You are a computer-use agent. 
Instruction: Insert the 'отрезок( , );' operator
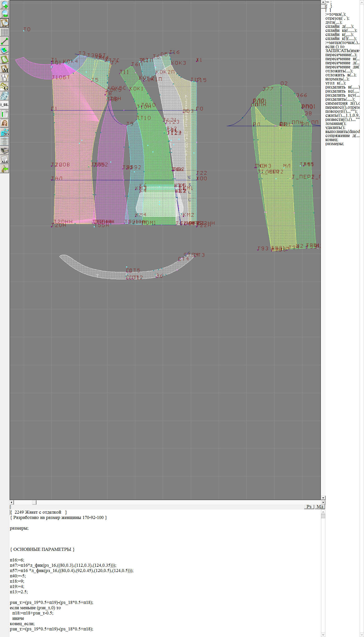337,18
